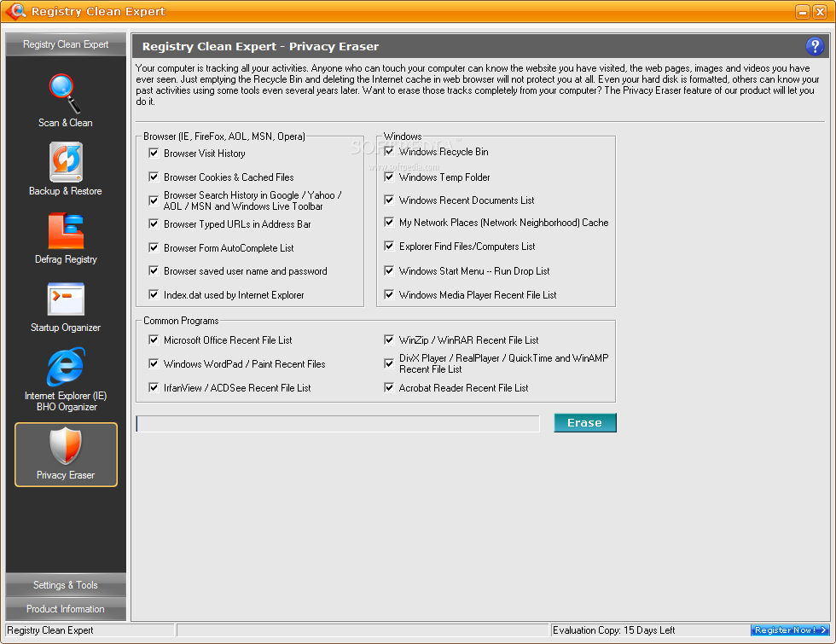Minimize the Registry Clean Expert window
The height and width of the screenshot is (644, 836).
pos(803,11)
